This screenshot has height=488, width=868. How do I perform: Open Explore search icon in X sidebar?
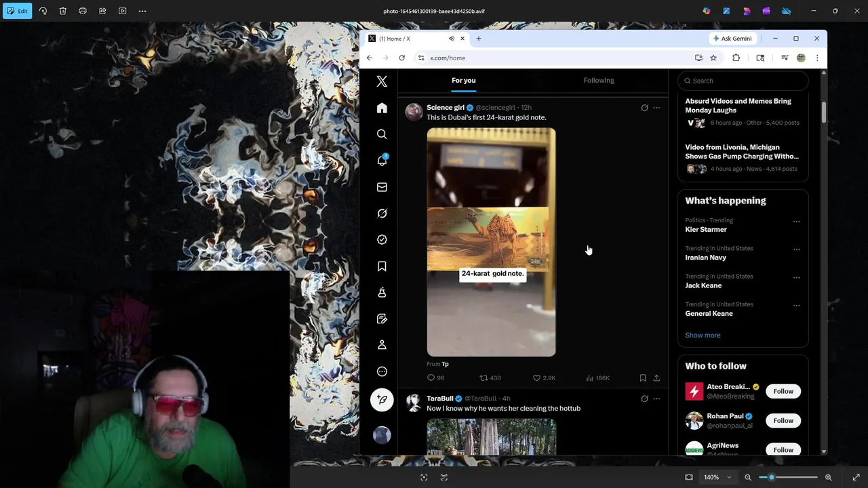[382, 134]
